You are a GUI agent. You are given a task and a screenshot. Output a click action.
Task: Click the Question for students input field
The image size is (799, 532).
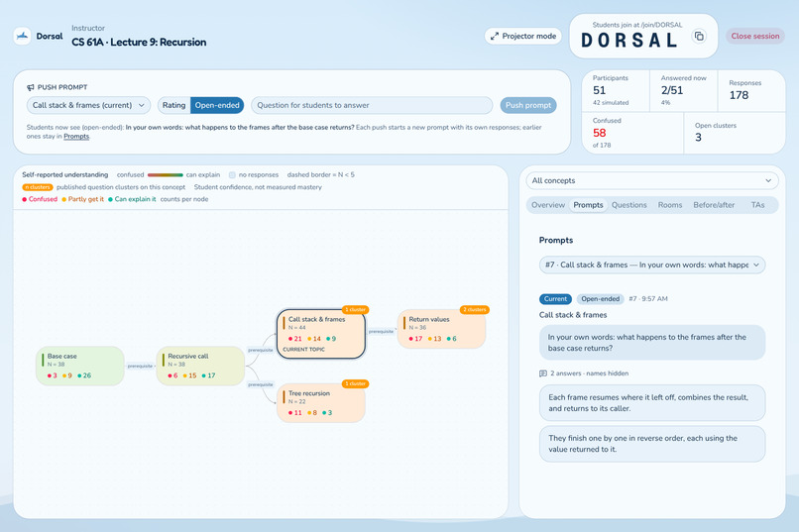pos(372,105)
